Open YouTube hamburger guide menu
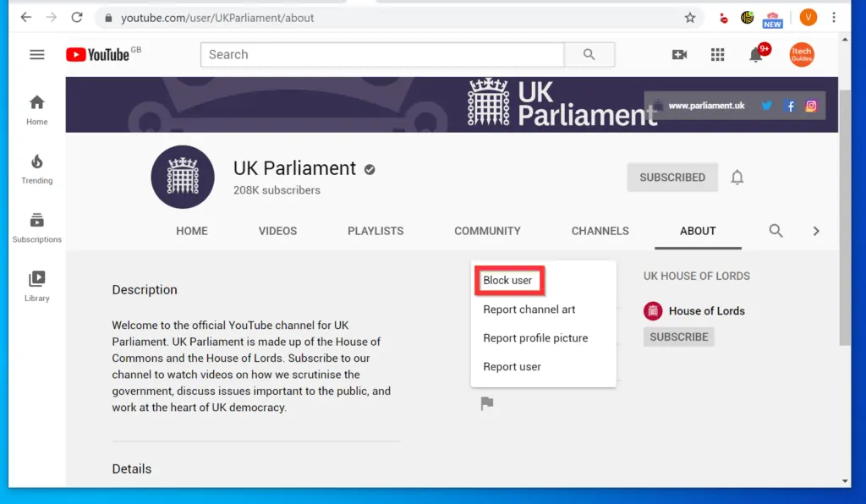Screen dimensions: 866x504 pyautogui.click(x=37, y=54)
